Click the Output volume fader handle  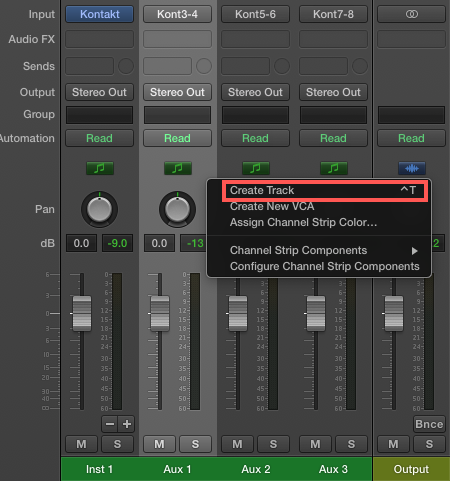(394, 313)
